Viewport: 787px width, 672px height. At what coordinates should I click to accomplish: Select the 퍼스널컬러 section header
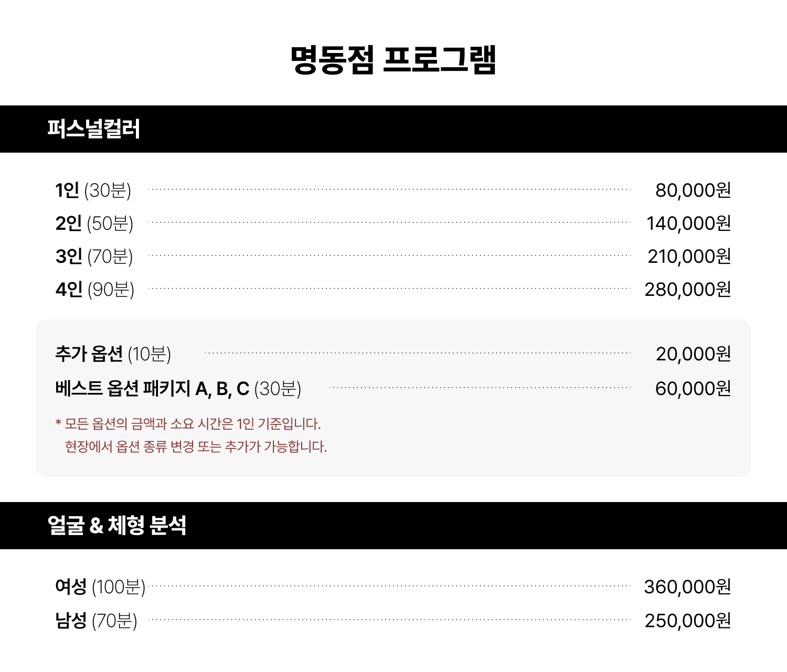94,129
